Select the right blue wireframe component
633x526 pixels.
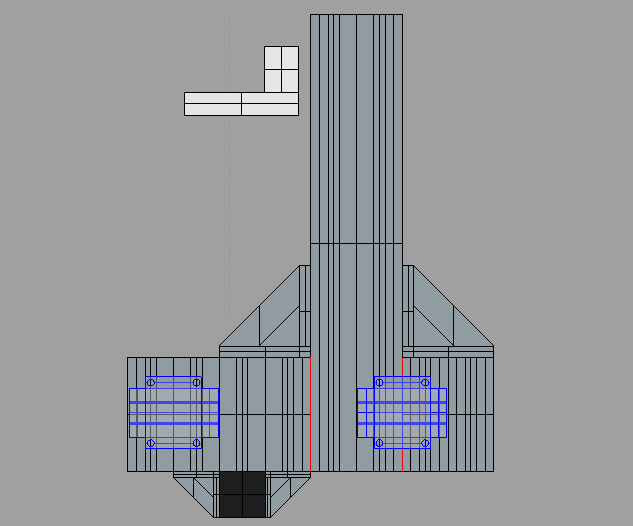click(x=402, y=412)
